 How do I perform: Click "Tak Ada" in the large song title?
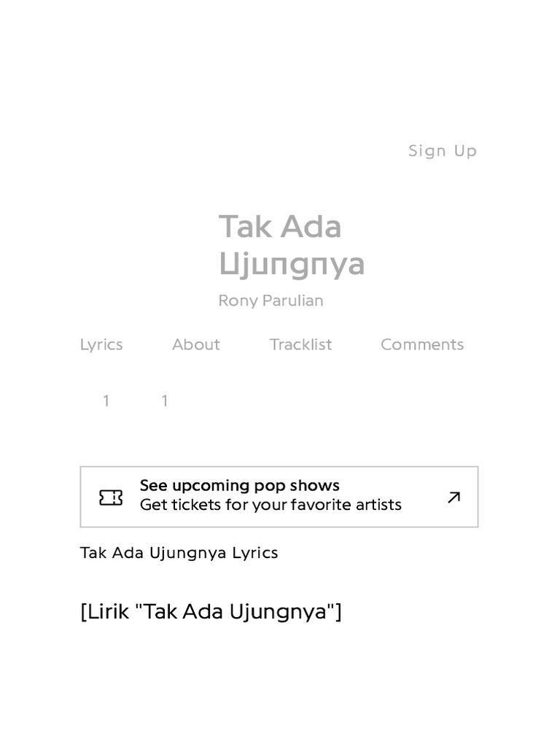point(280,227)
